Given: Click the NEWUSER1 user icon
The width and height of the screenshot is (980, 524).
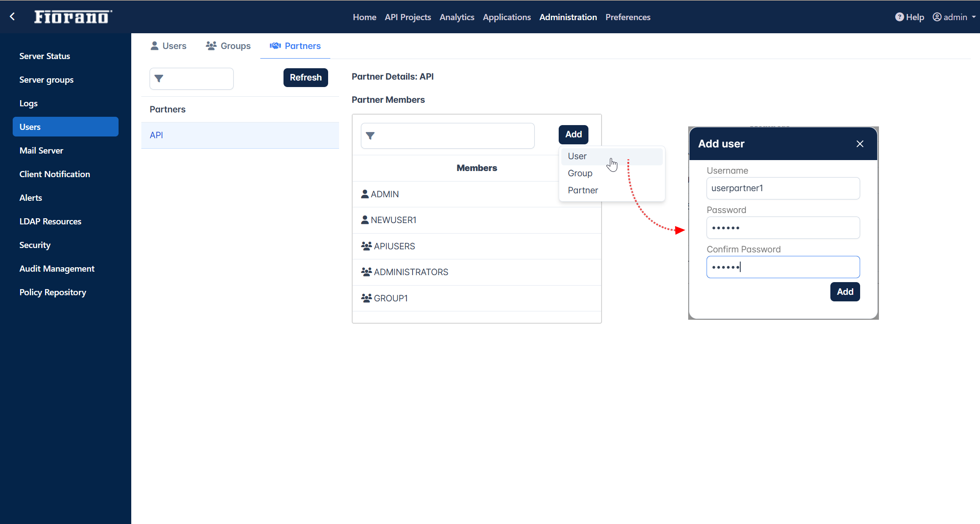Looking at the screenshot, I should click(365, 220).
